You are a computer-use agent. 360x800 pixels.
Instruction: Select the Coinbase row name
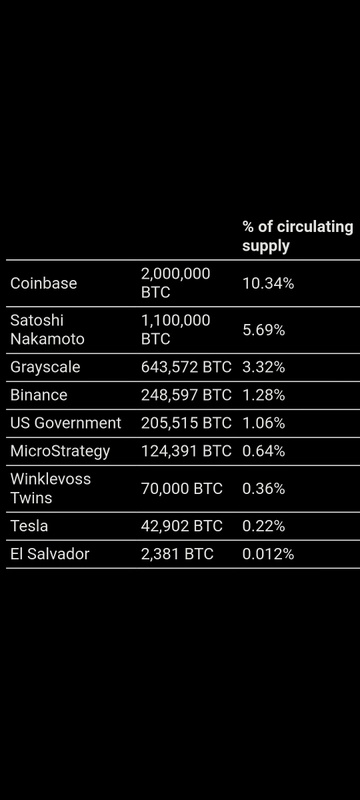click(43, 283)
